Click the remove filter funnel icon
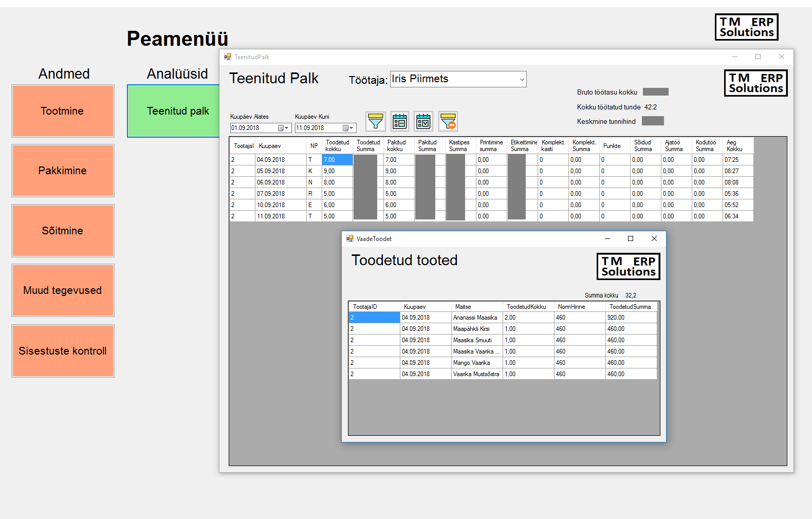The height and width of the screenshot is (519, 812). coord(448,121)
